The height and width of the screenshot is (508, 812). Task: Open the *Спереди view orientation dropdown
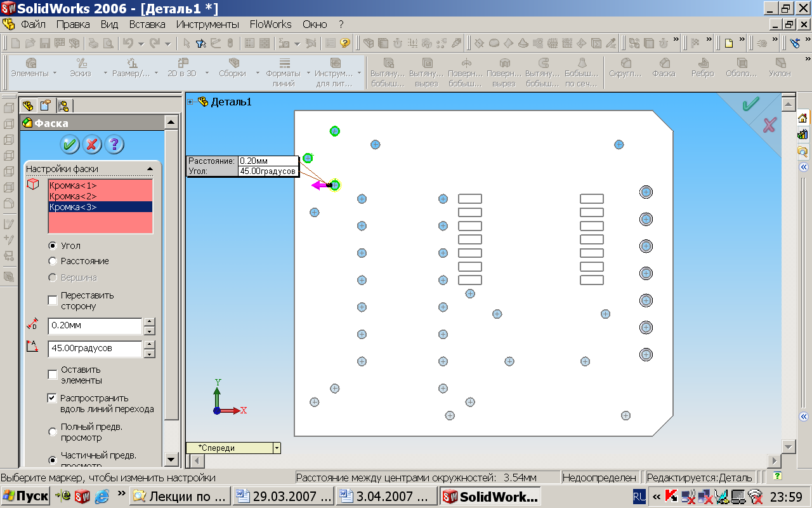point(277,448)
